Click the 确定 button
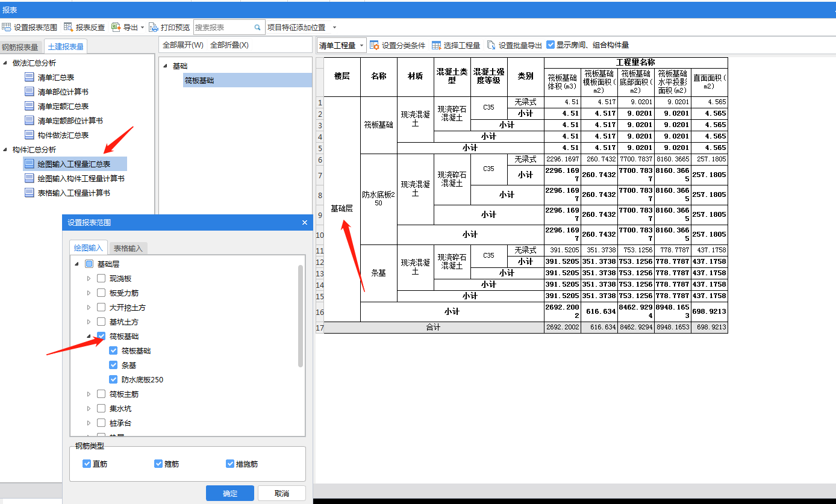The height and width of the screenshot is (504, 836). (230, 493)
